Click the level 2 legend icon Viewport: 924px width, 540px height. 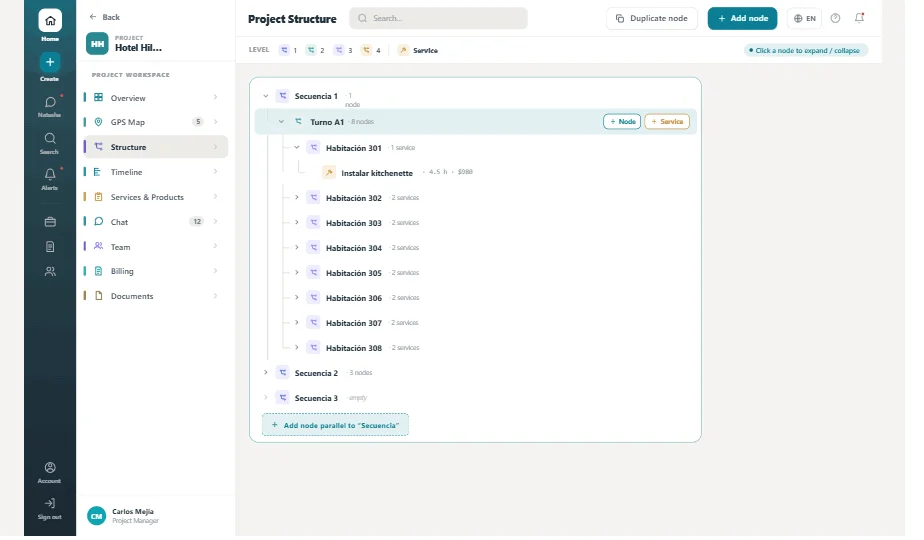pyautogui.click(x=311, y=50)
